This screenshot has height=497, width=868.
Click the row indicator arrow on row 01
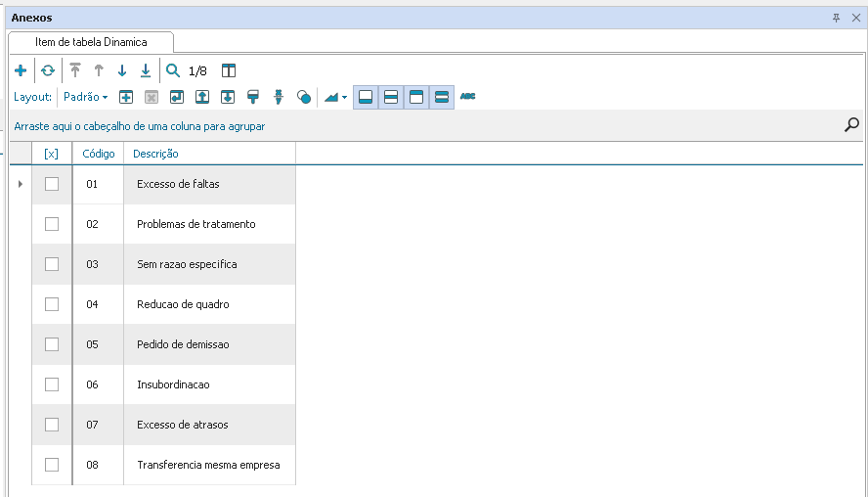coord(21,184)
